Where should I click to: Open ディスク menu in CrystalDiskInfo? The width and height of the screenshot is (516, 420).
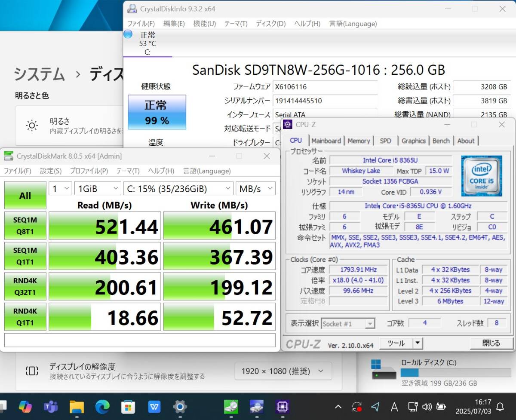click(x=270, y=24)
